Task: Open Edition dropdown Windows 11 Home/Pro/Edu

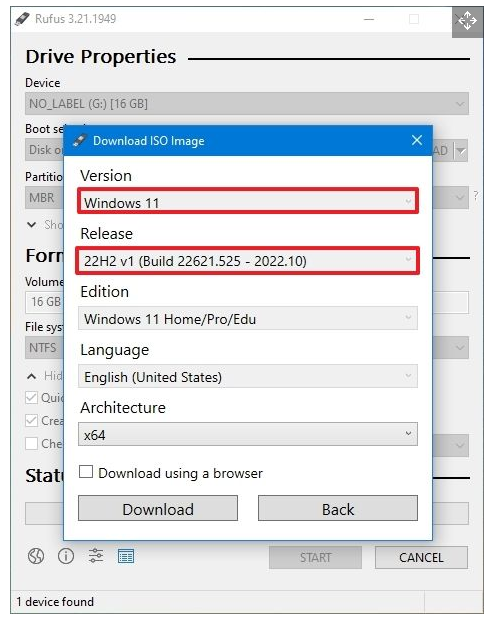Action: click(x=248, y=319)
